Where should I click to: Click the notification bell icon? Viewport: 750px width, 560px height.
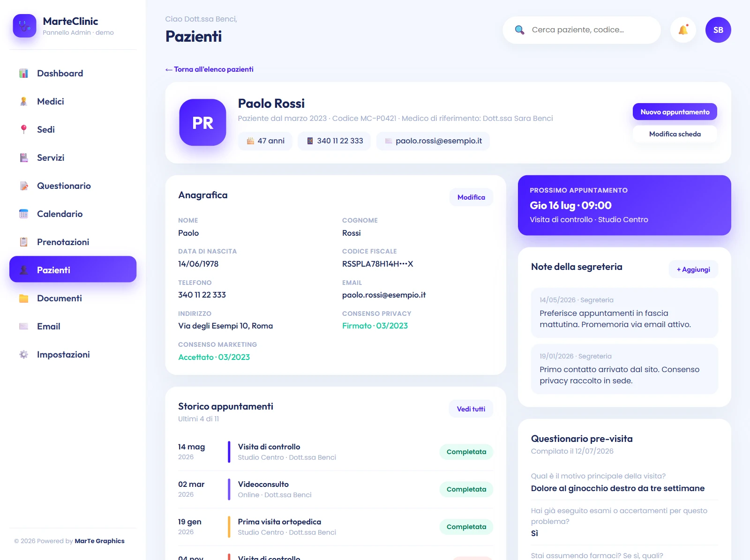tap(683, 30)
